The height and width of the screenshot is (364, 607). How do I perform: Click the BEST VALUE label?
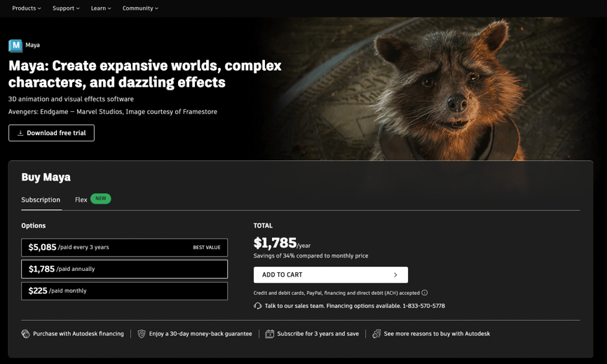pos(207,247)
